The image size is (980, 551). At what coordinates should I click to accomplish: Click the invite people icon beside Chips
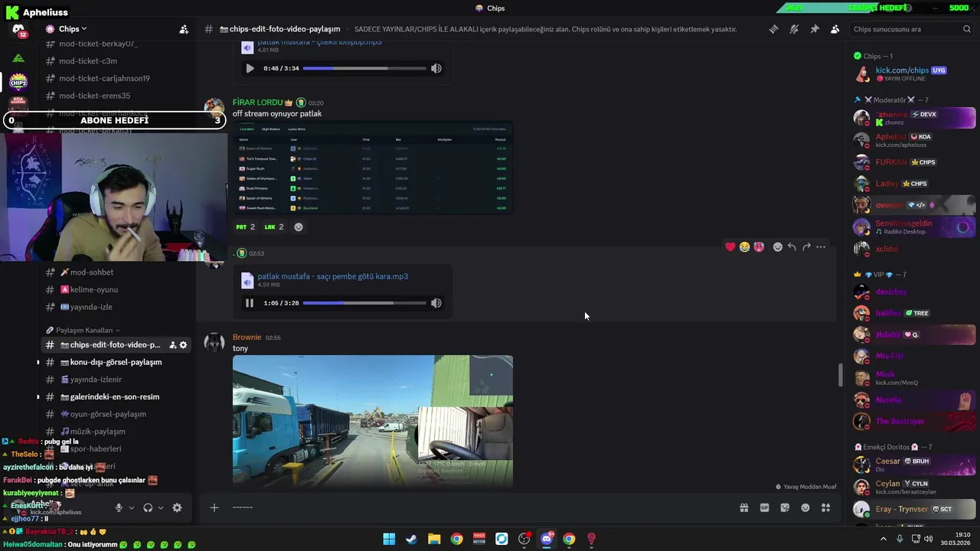coord(184,29)
